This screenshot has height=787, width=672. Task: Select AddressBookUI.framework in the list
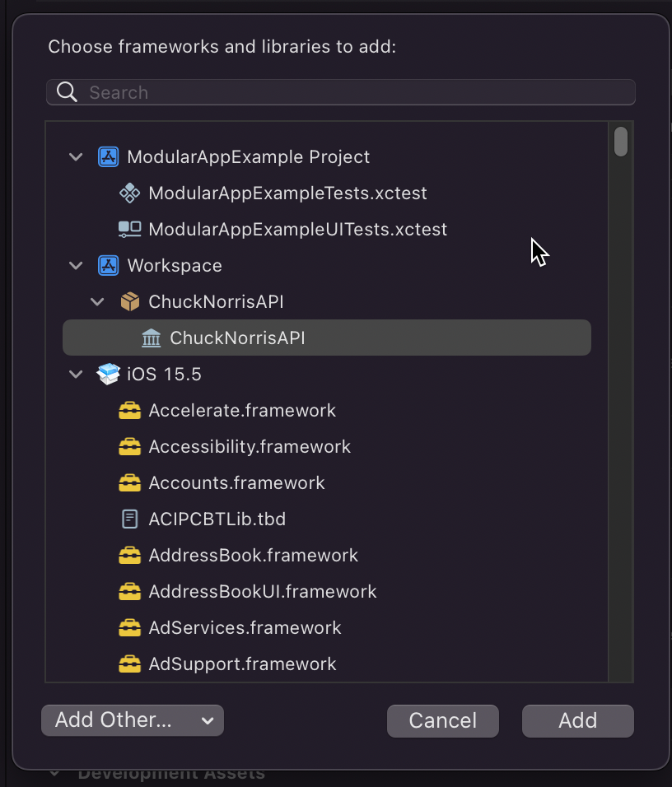(326, 592)
